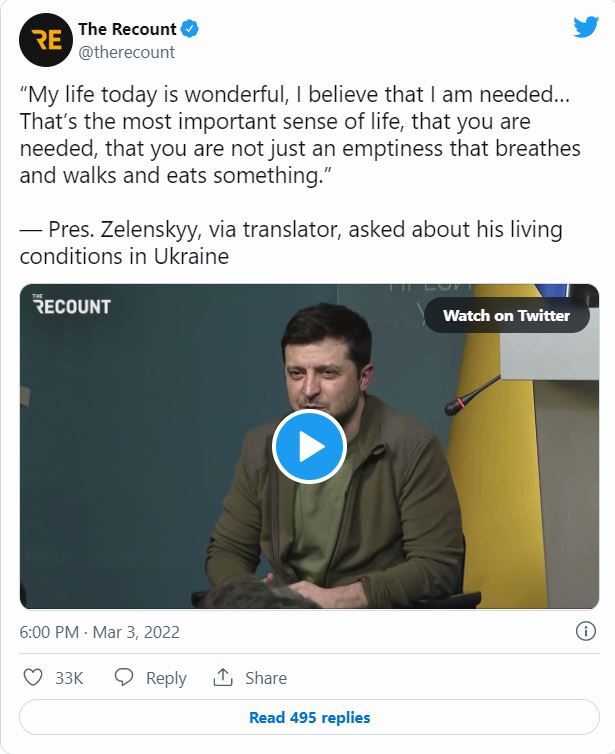615x754 pixels.
Task: Click the quoted "My life today" tweet text
Action: tap(300, 135)
